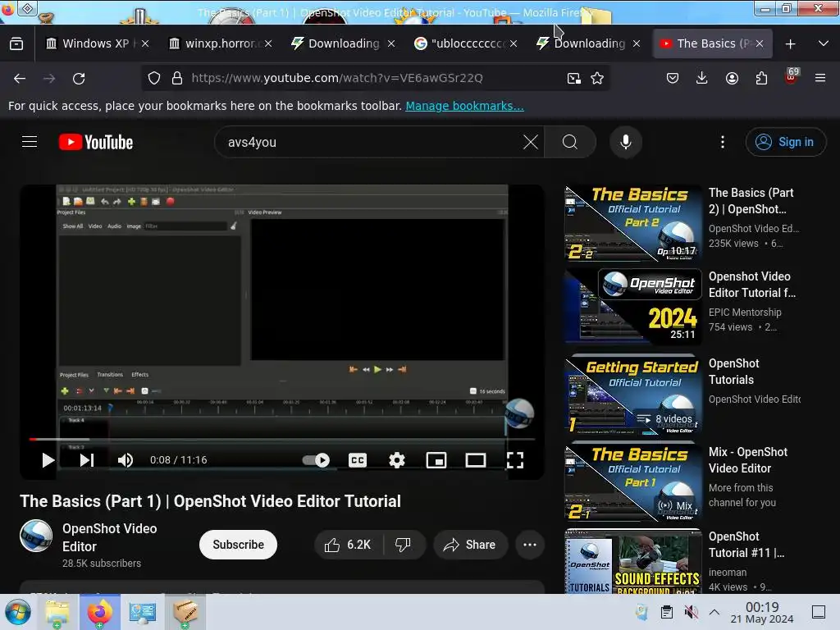This screenshot has height=630, width=840.
Task: Clear the avs4you search text
Action: tap(531, 142)
